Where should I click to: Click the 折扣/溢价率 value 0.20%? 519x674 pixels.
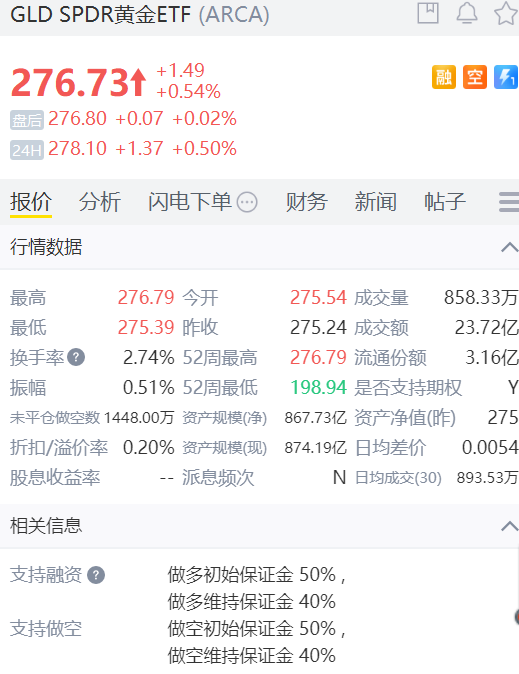coord(149,447)
